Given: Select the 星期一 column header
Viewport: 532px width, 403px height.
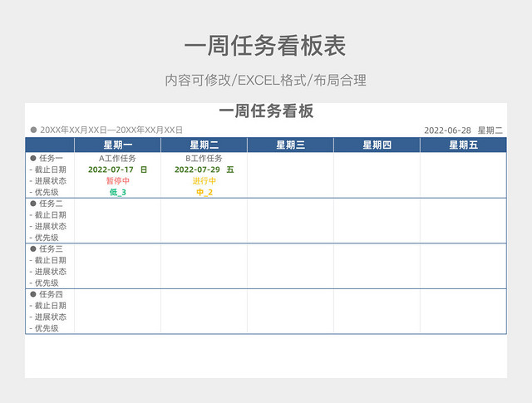Looking at the screenshot, I should 118,145.
